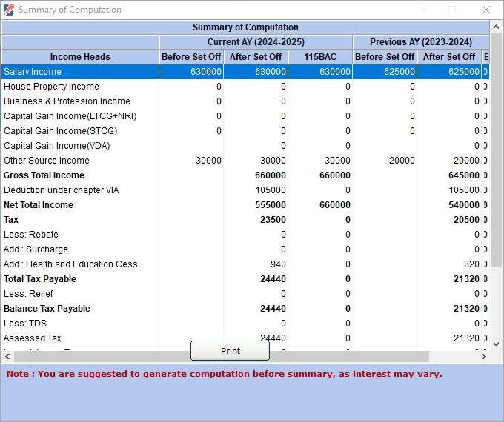Click previous year Tax value 20500
The width and height of the screenshot is (504, 422).
[466, 220]
